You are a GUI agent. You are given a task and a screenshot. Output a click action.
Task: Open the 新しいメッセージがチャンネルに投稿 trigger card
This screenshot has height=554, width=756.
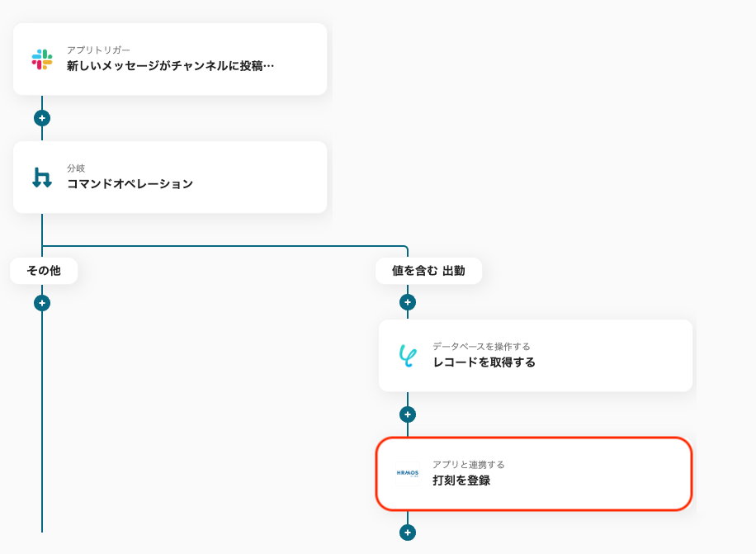click(170, 59)
